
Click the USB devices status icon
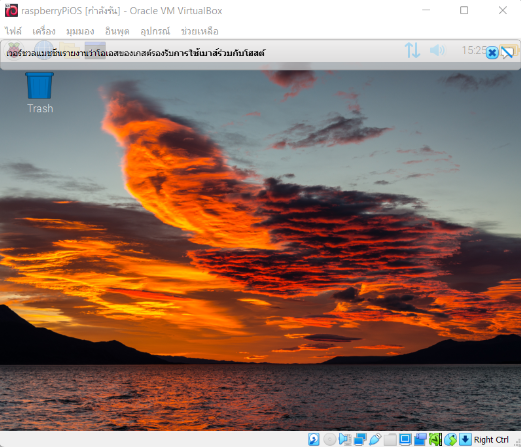click(x=375, y=439)
